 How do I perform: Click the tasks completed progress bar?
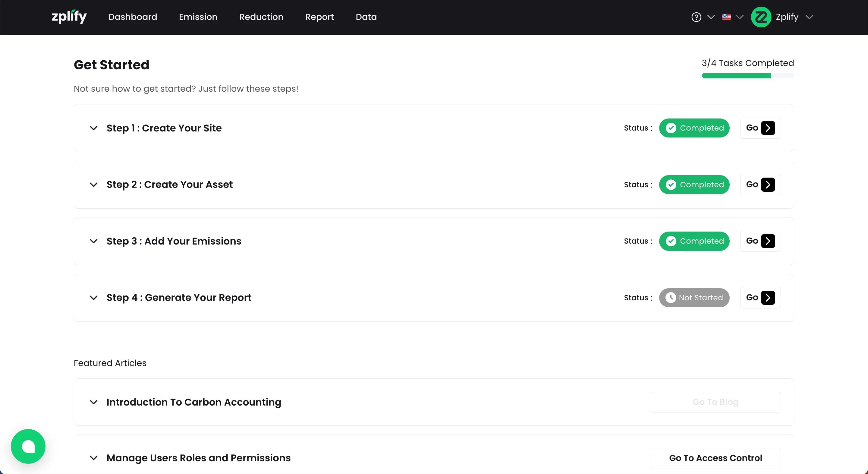pos(748,76)
